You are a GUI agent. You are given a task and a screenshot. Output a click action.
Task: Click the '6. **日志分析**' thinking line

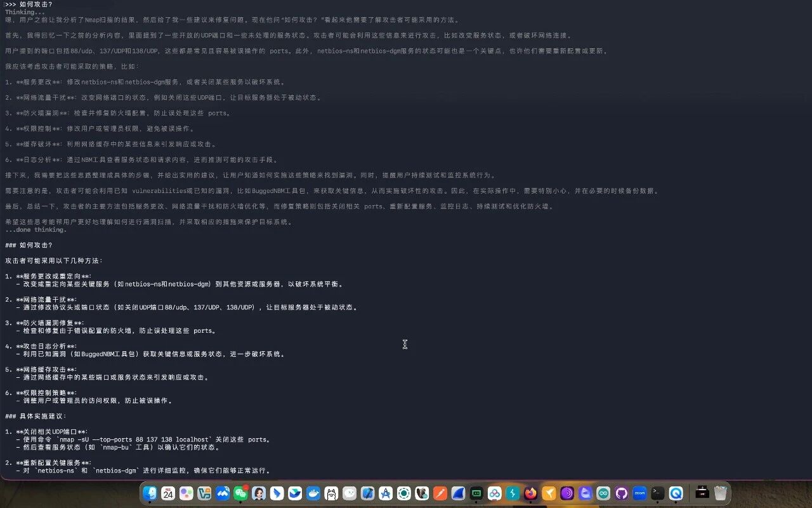141,160
